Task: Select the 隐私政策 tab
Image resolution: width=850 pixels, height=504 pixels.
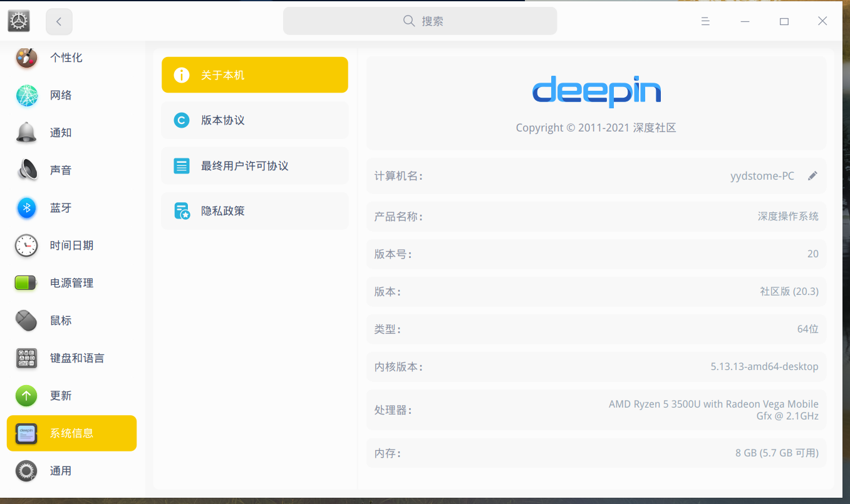Action: pos(255,211)
